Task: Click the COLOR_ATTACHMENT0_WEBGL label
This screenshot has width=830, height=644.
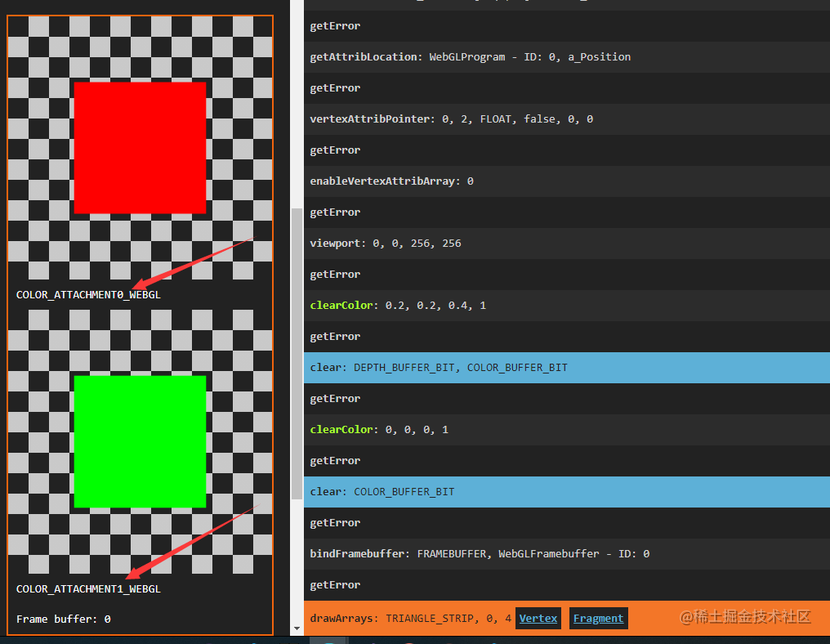Action: [88, 295]
